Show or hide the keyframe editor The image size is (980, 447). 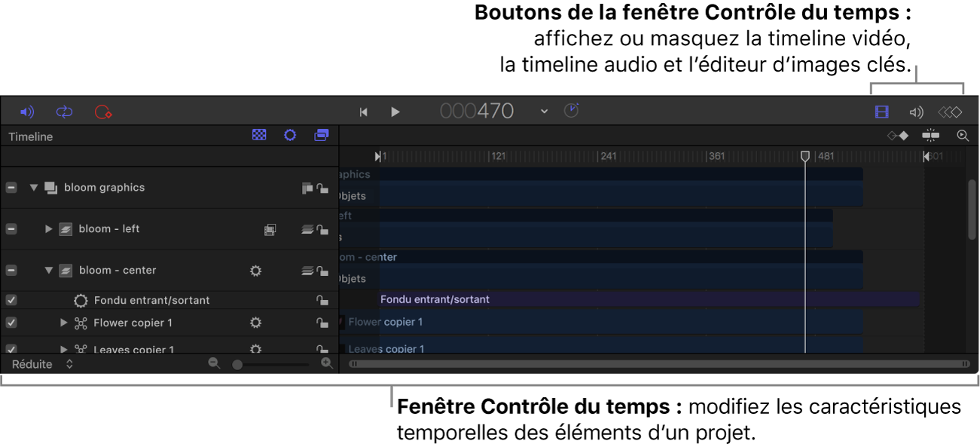tap(949, 112)
